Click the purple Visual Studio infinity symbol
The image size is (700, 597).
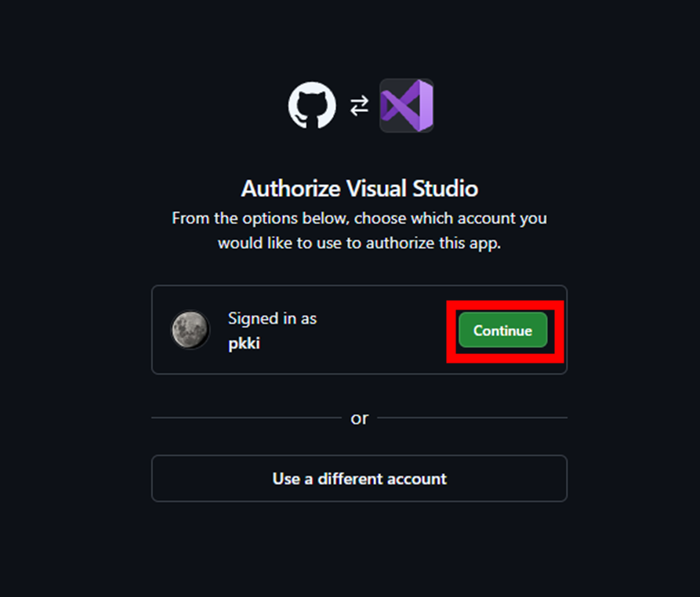(406, 103)
